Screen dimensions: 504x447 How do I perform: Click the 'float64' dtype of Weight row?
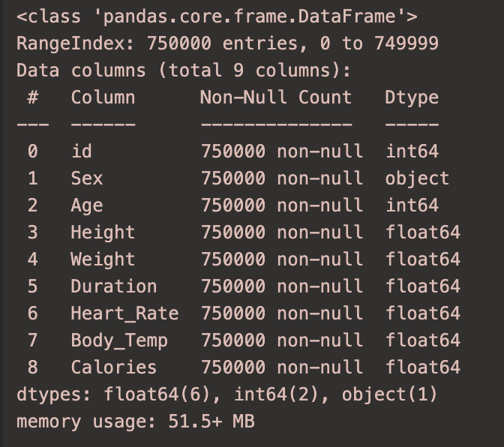[423, 259]
